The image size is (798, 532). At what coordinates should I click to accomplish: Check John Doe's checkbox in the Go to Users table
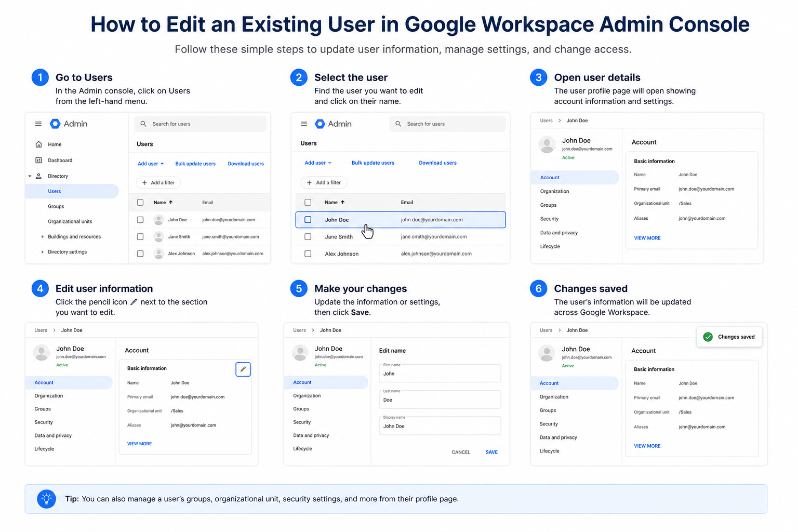point(140,220)
